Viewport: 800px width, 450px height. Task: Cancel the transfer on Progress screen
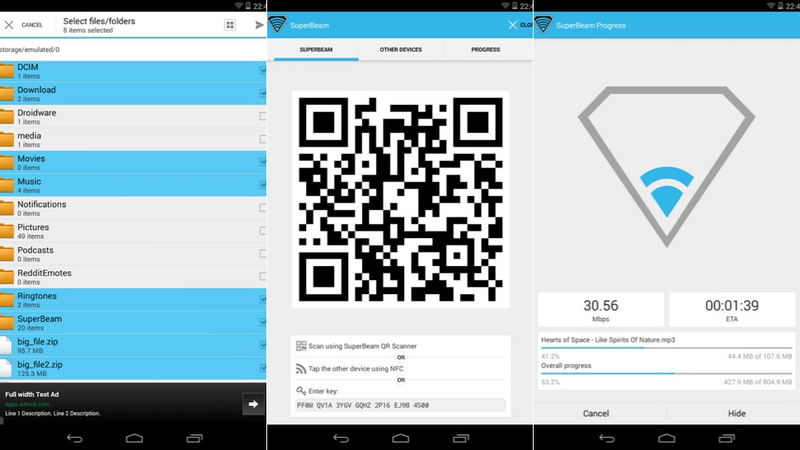(x=596, y=413)
